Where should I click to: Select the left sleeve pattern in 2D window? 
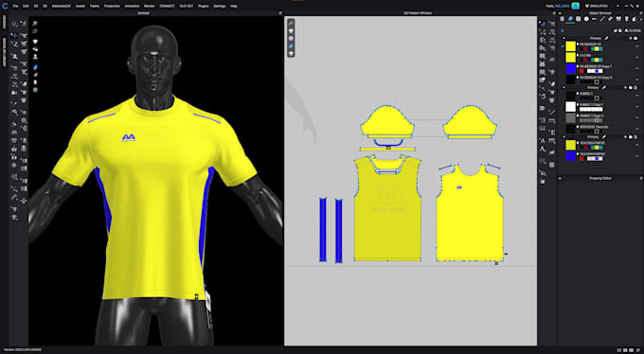point(387,121)
